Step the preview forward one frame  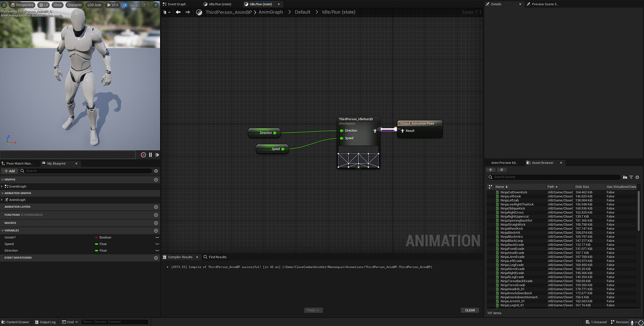click(x=157, y=155)
